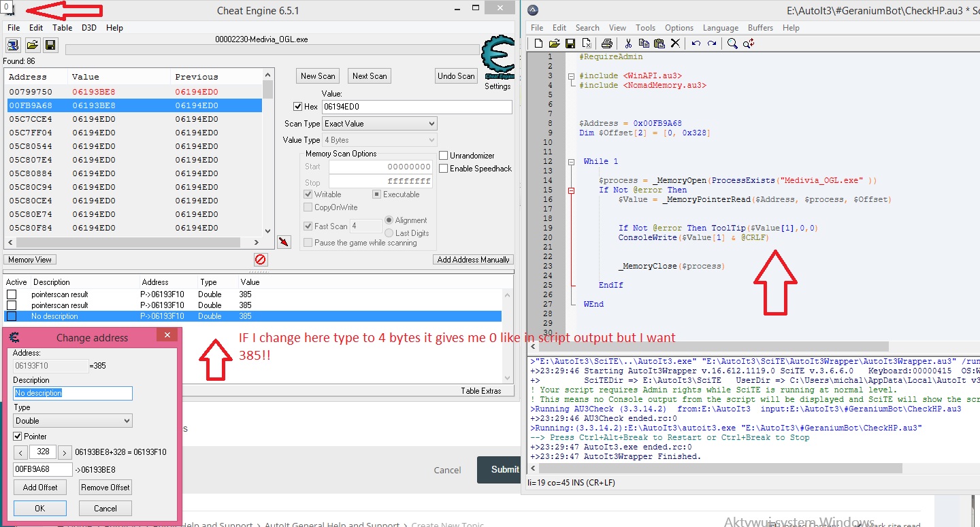The width and height of the screenshot is (980, 527).
Task: Click the red clear address list icon
Action: pyautogui.click(x=261, y=260)
